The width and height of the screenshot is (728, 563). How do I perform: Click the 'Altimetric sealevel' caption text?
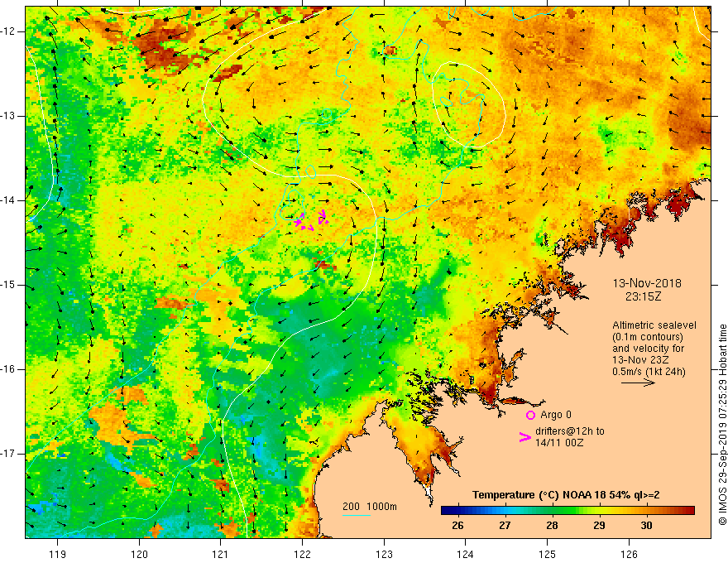click(x=654, y=325)
